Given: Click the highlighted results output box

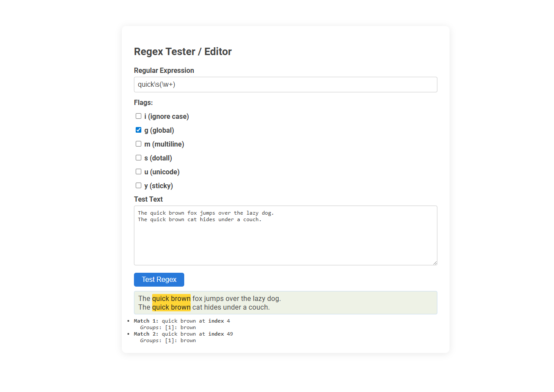Looking at the screenshot, I should (x=285, y=303).
